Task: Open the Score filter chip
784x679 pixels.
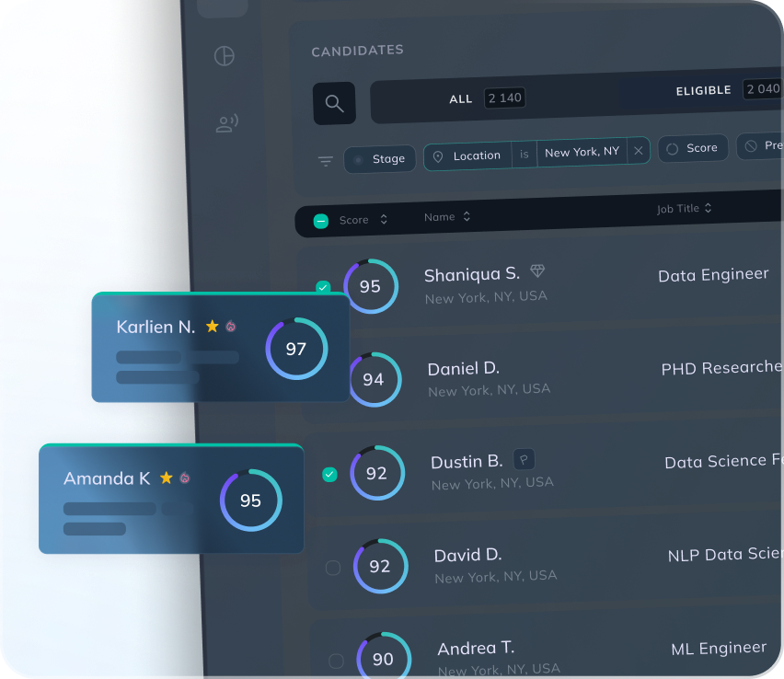Action: [x=693, y=148]
